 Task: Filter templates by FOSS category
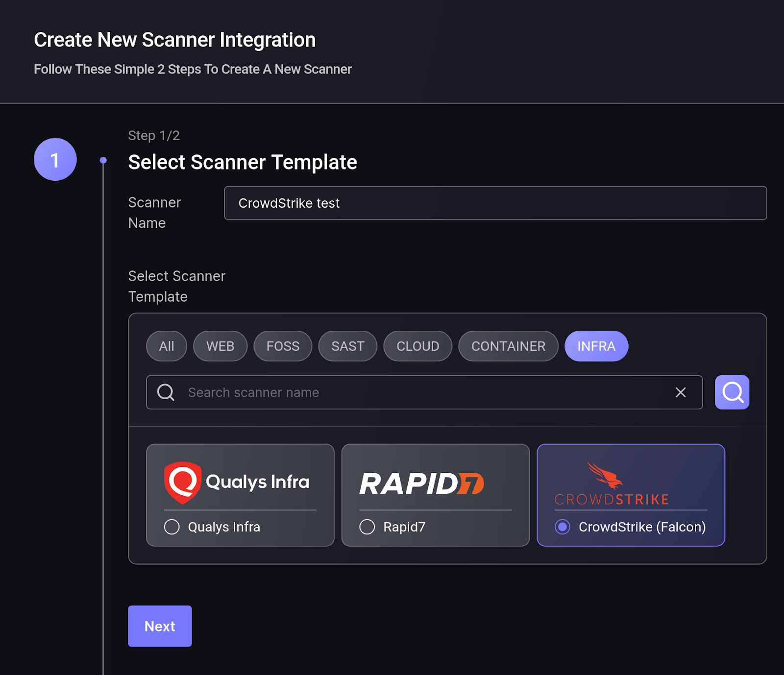(x=283, y=346)
